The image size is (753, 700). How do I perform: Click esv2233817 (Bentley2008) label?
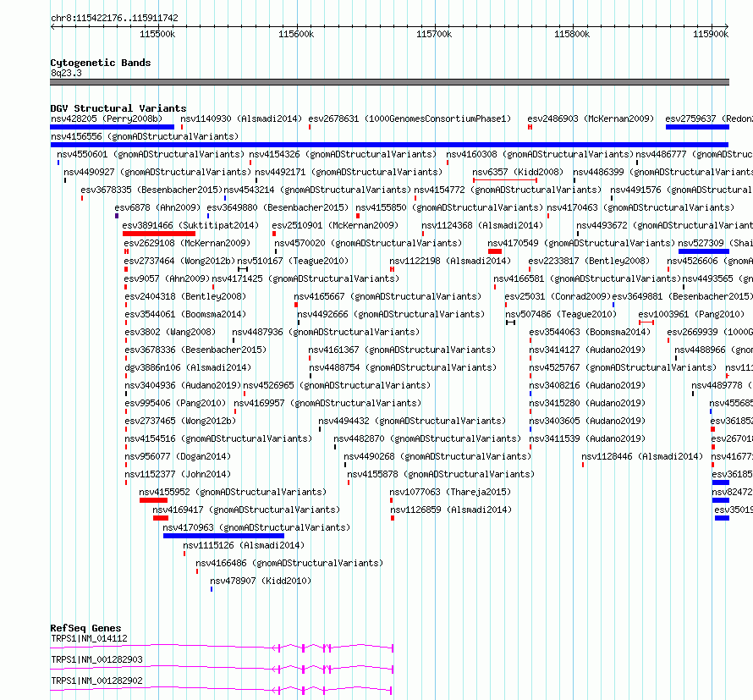[589, 261]
